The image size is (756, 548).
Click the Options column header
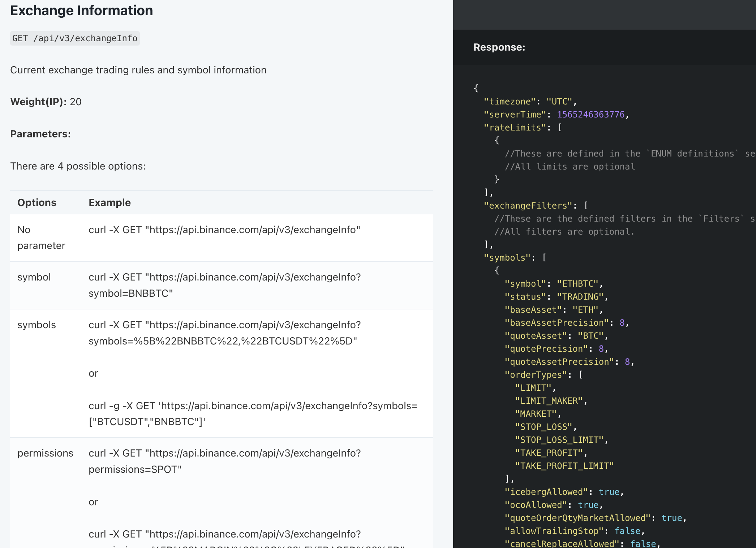point(37,203)
